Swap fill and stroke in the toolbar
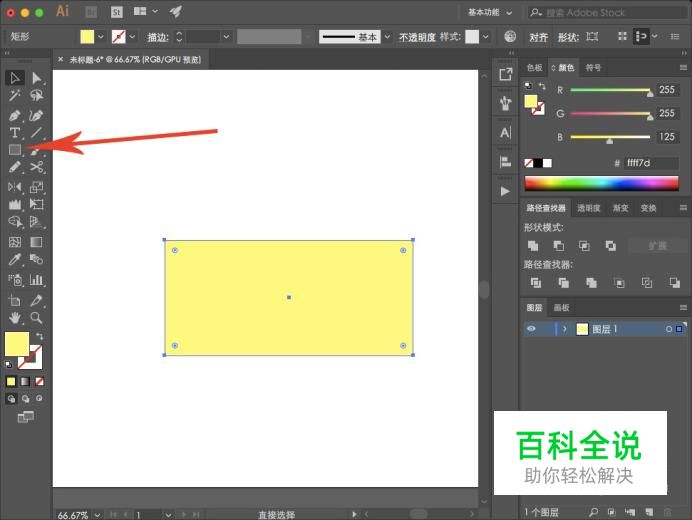Screen dimensions: 692x520 click(x=39, y=335)
